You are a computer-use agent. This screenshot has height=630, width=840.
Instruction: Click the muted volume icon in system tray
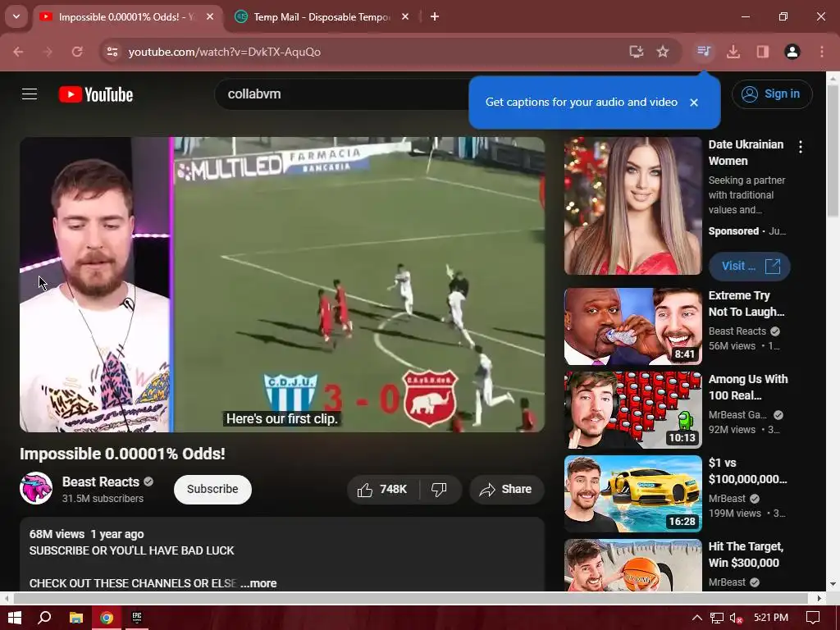(736, 618)
